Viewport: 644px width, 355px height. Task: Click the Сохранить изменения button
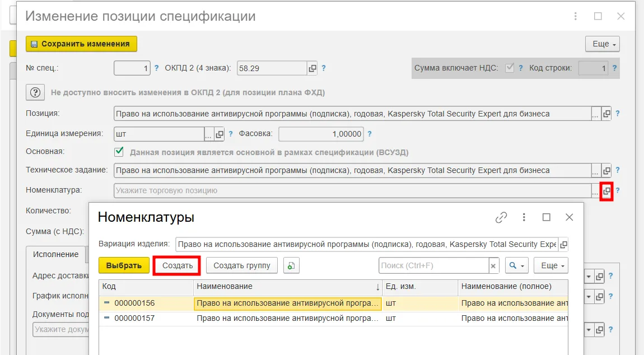click(81, 44)
